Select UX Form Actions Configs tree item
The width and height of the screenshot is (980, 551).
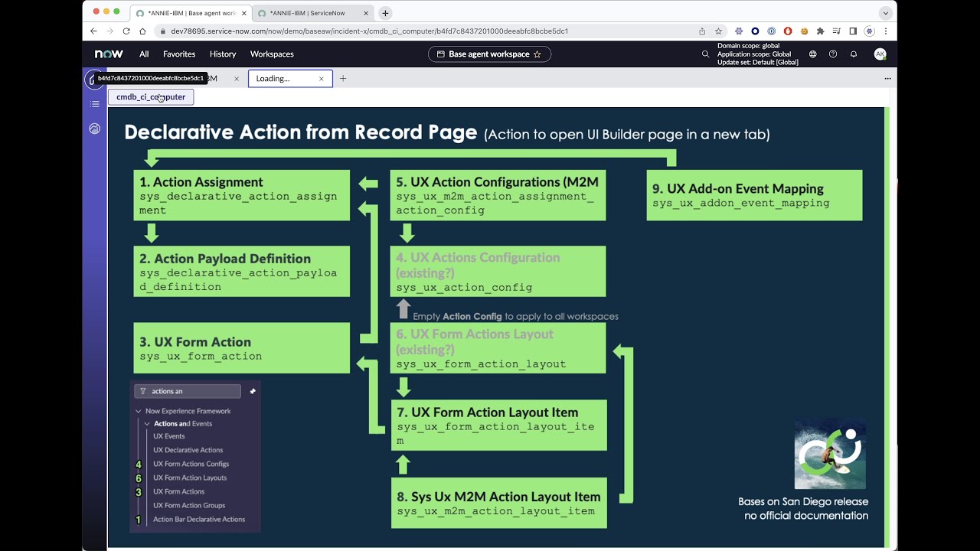(x=191, y=464)
